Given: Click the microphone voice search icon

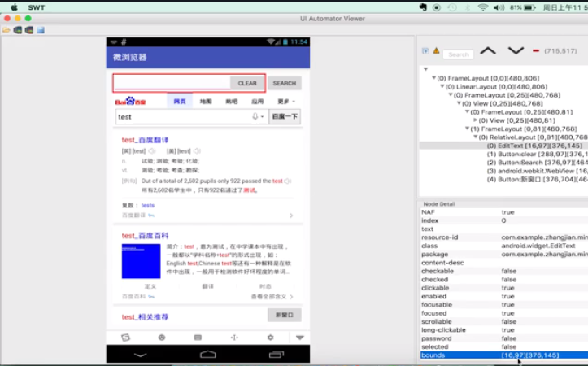Looking at the screenshot, I should point(255,116).
